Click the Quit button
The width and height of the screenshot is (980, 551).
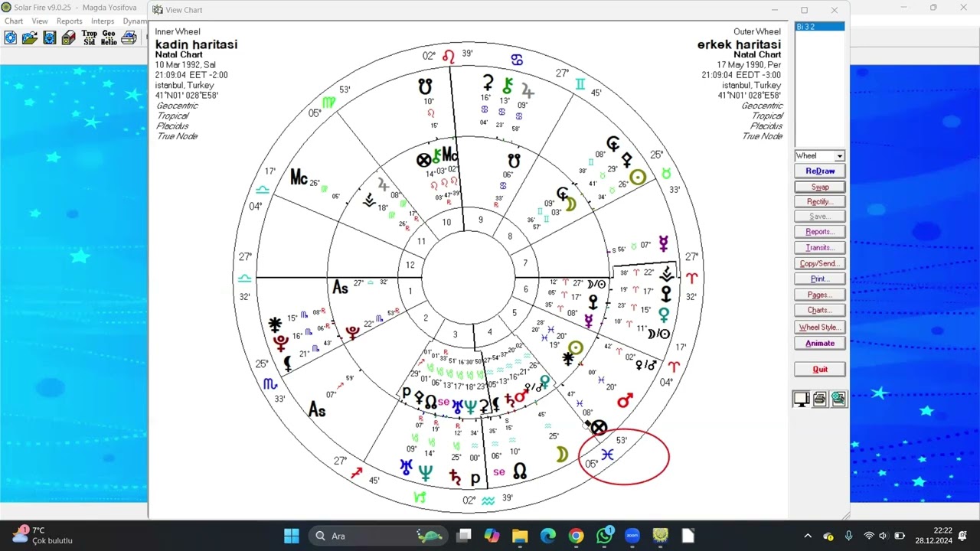pos(820,369)
